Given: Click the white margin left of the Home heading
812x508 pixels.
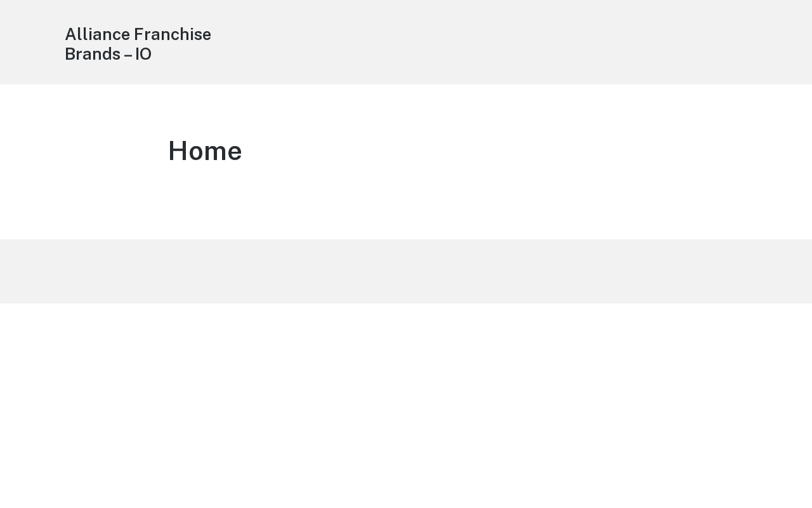Looking at the screenshot, I should [82, 151].
